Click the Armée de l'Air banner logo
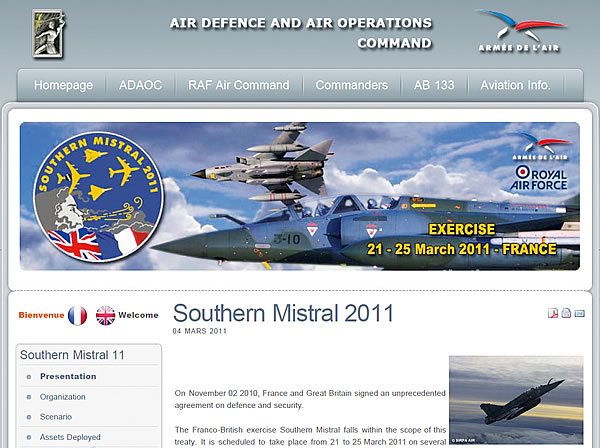 (x=540, y=147)
